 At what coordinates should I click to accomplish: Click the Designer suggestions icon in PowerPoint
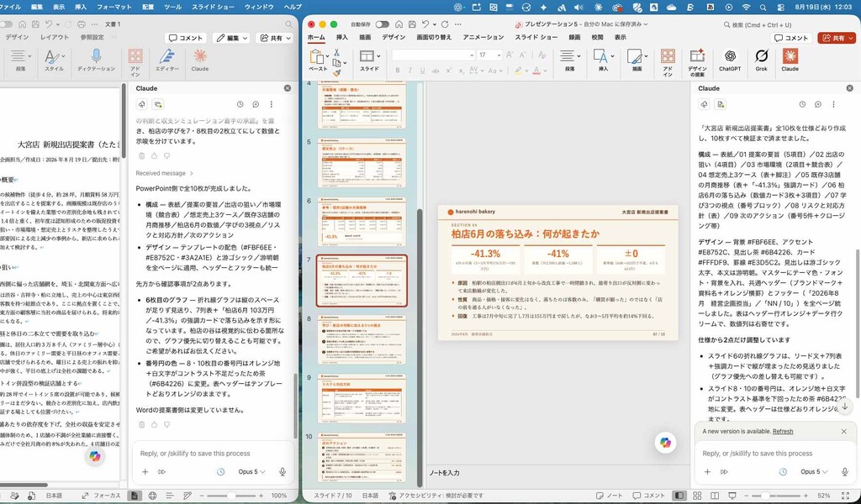[697, 61]
